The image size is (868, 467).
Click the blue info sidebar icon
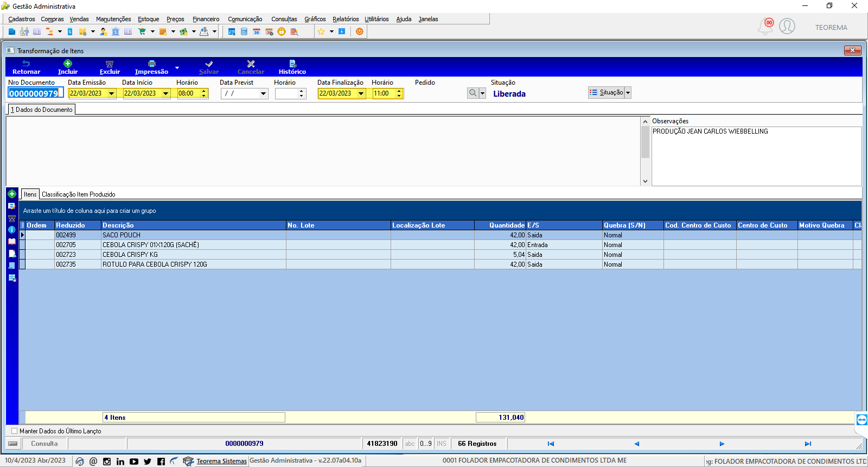click(12, 230)
